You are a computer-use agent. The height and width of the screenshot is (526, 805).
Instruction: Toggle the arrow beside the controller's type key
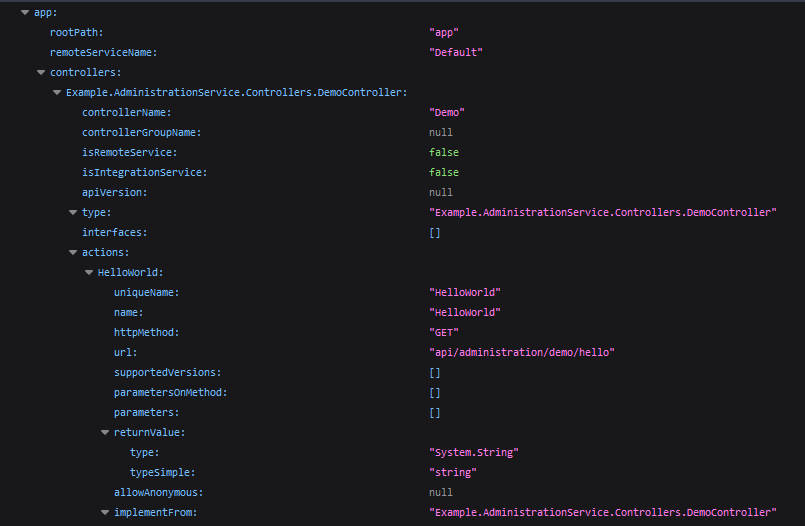[73, 213]
